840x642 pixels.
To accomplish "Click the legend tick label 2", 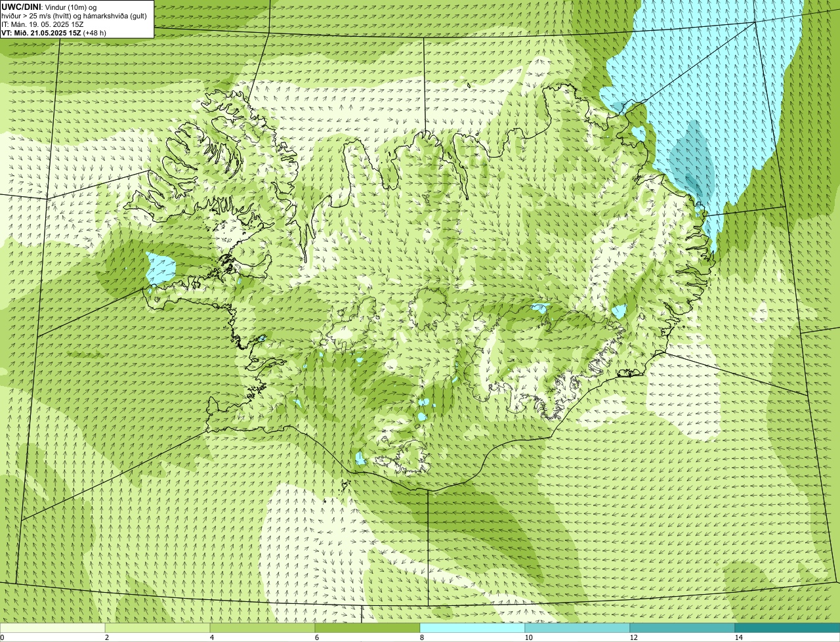I will (x=107, y=637).
